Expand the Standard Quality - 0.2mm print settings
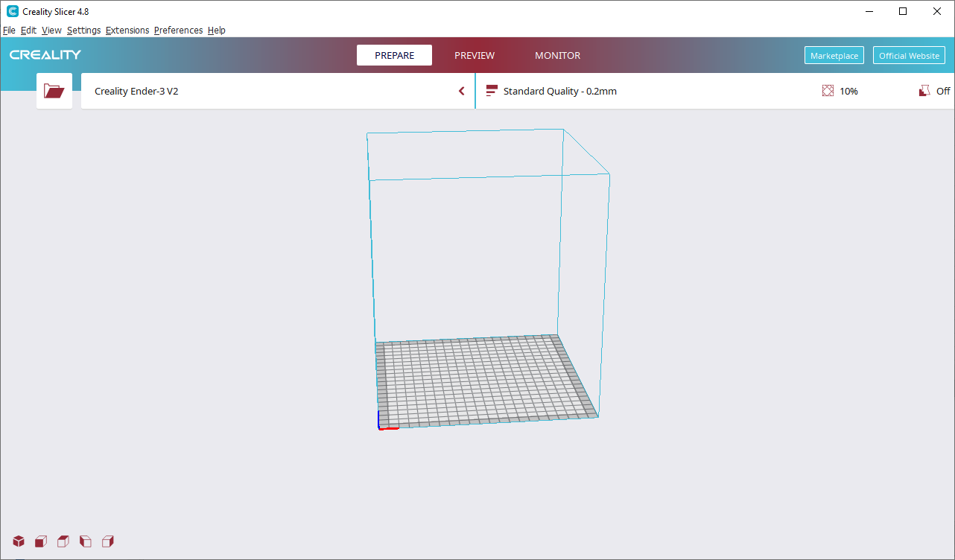 tap(715, 91)
